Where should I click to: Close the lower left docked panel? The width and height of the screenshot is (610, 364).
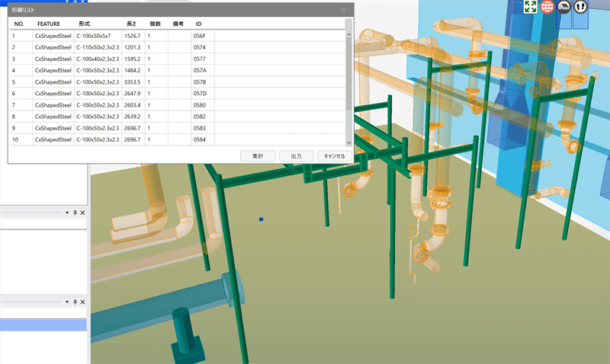[82, 303]
